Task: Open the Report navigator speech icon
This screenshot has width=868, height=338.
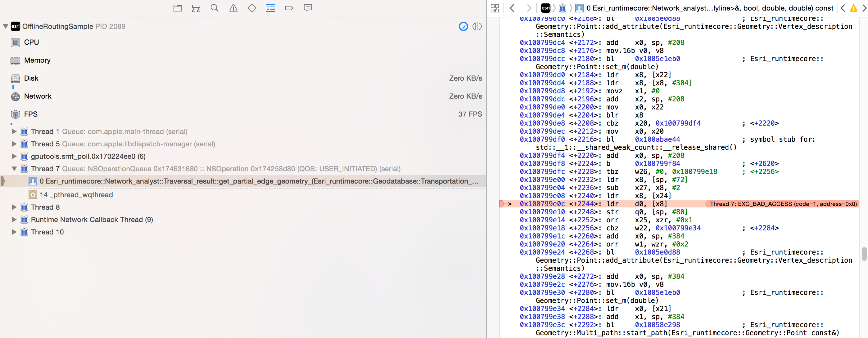Action: tap(308, 8)
